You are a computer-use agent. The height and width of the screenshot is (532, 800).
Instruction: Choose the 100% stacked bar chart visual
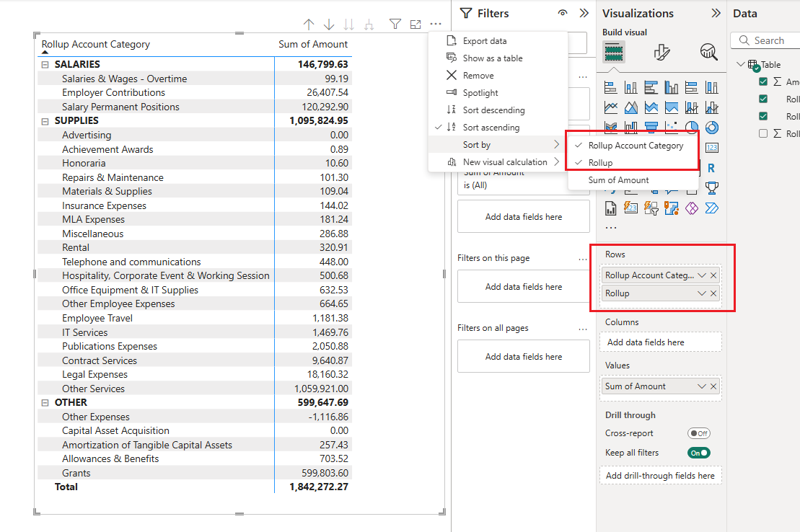pyautogui.click(x=691, y=88)
